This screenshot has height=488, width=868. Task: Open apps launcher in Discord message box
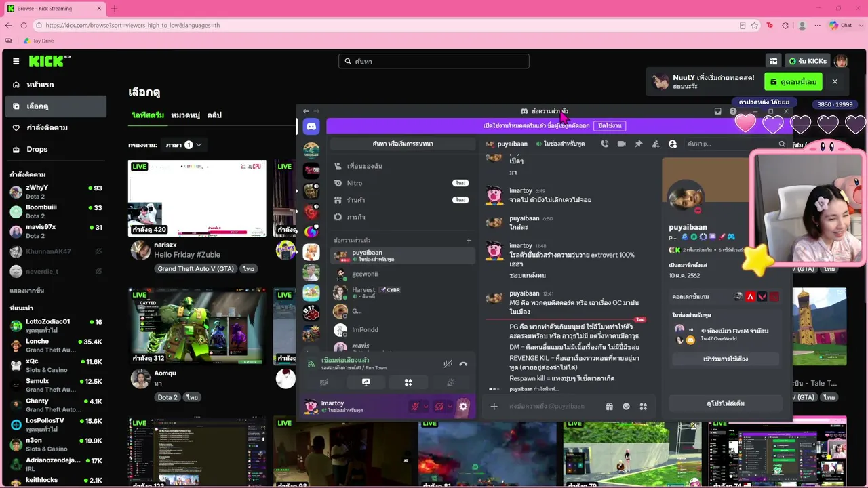(644, 407)
